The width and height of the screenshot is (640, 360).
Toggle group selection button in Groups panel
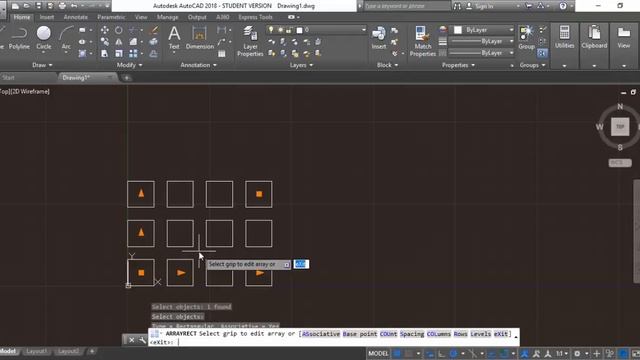(x=542, y=53)
